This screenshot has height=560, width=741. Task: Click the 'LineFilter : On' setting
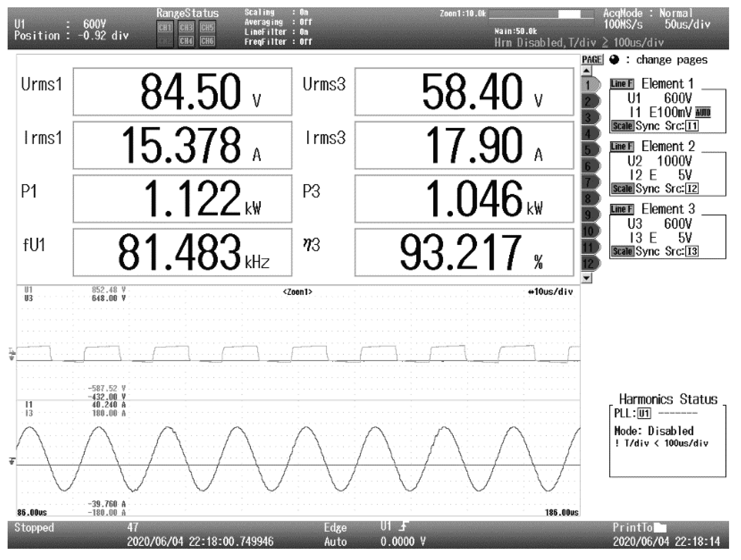[x=278, y=32]
